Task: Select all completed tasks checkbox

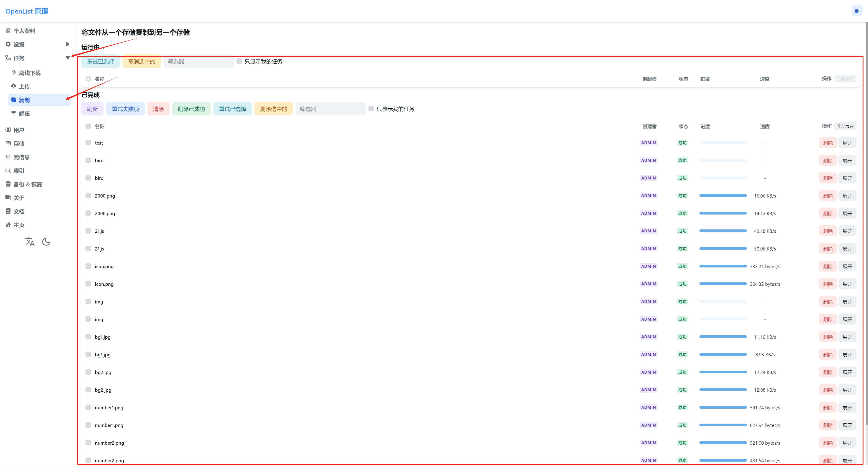Action: point(88,126)
